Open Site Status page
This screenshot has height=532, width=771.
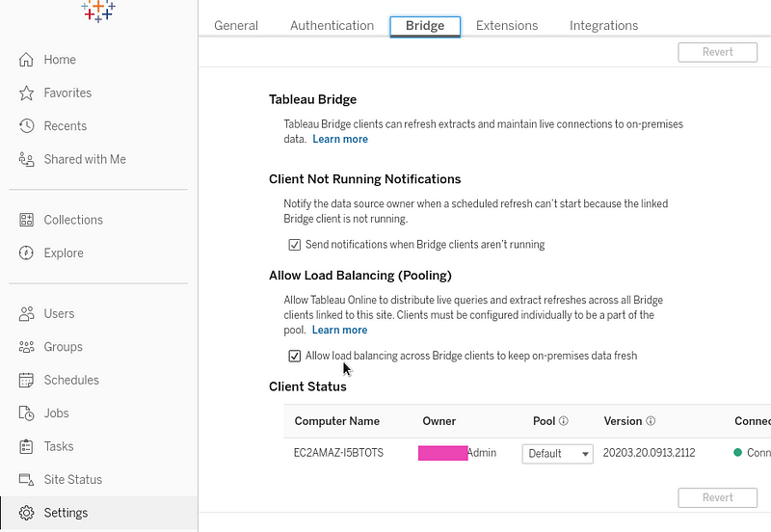pos(73,479)
